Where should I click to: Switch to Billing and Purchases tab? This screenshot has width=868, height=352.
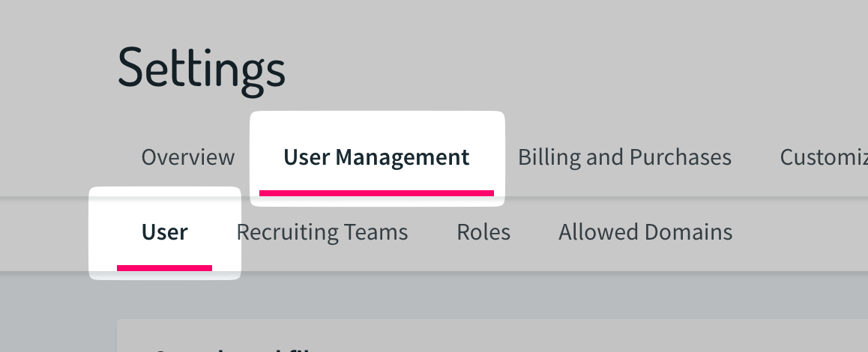pyautogui.click(x=624, y=157)
